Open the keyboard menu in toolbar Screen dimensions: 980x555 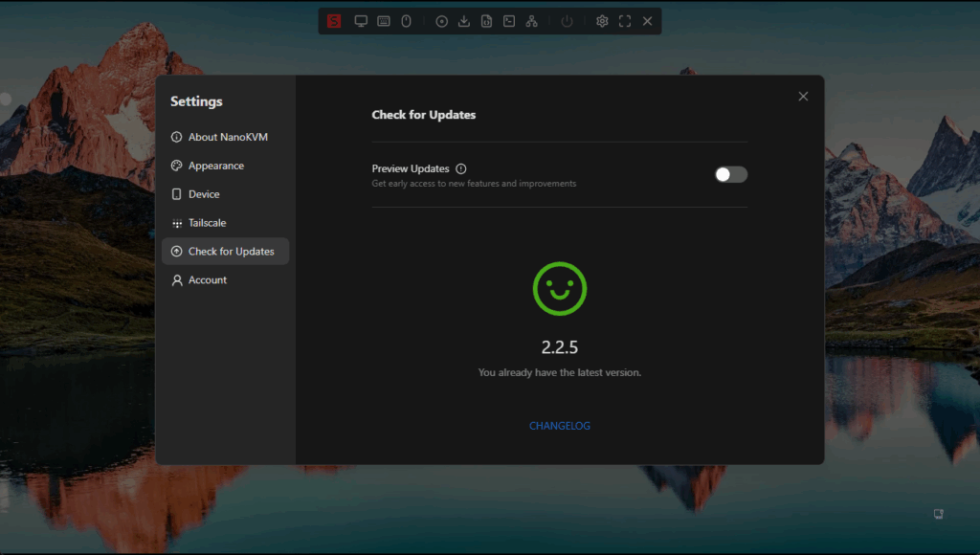pos(384,21)
